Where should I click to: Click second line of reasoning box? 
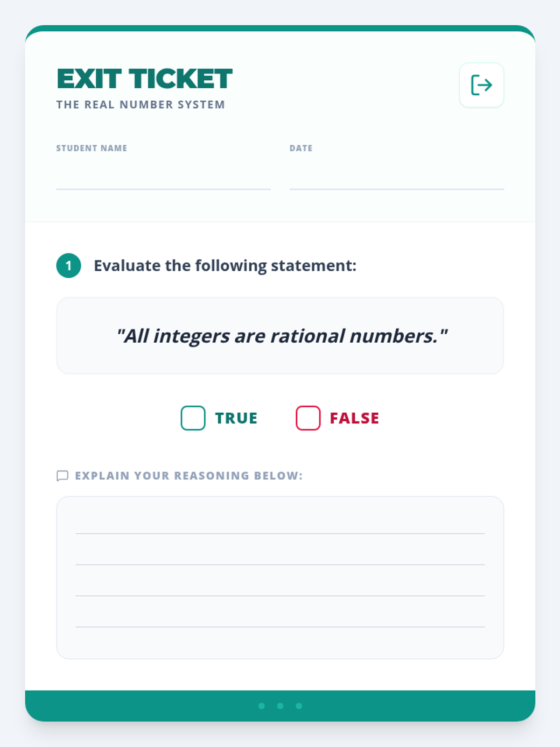[280, 556]
